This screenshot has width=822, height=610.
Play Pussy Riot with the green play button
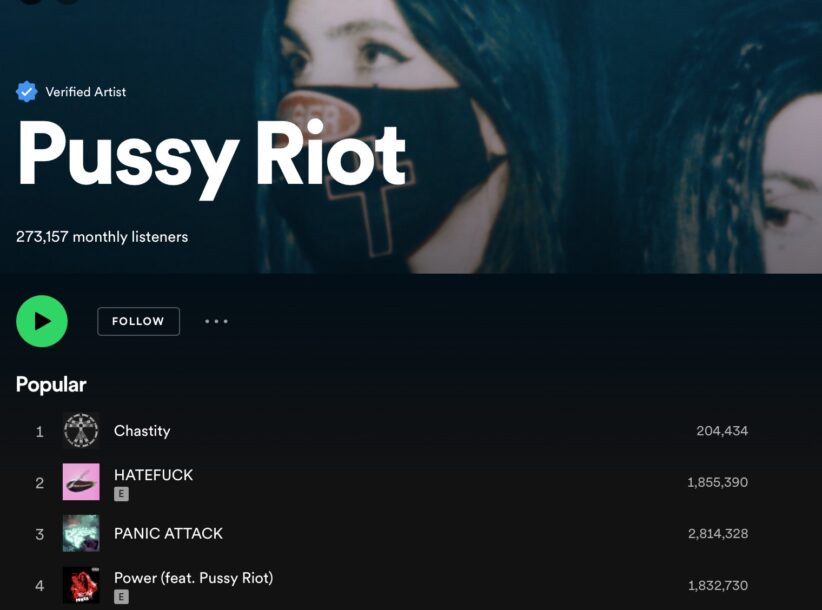point(42,321)
